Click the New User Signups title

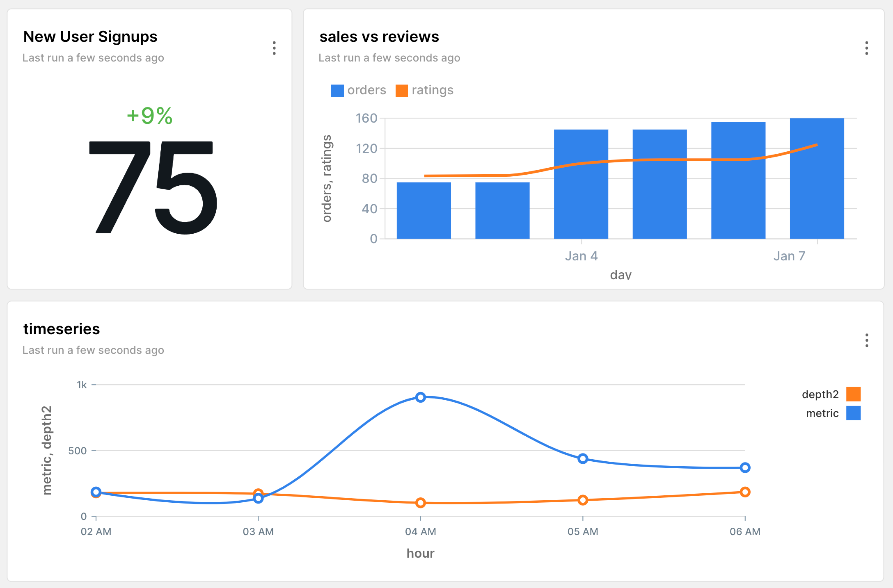pyautogui.click(x=90, y=36)
